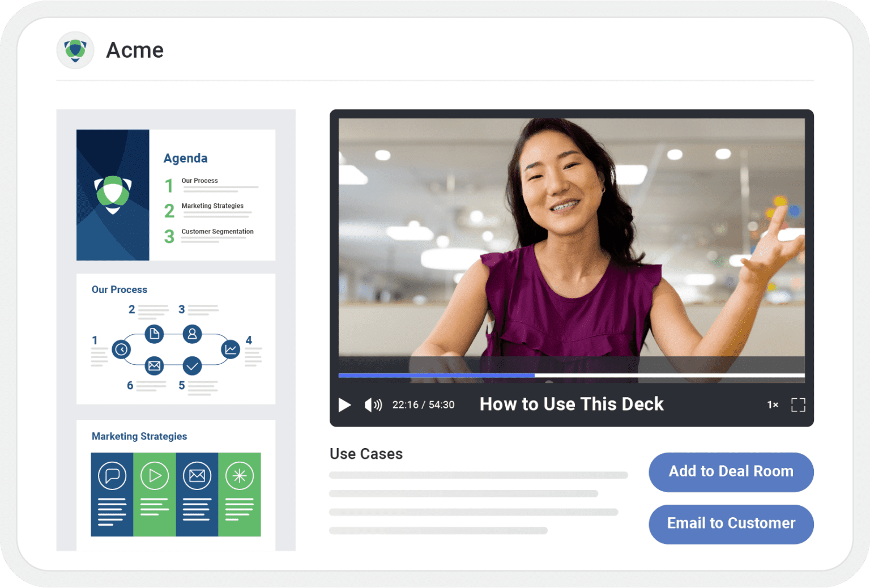Mute the video volume
Viewport: 870px width, 588px height.
tap(373, 404)
